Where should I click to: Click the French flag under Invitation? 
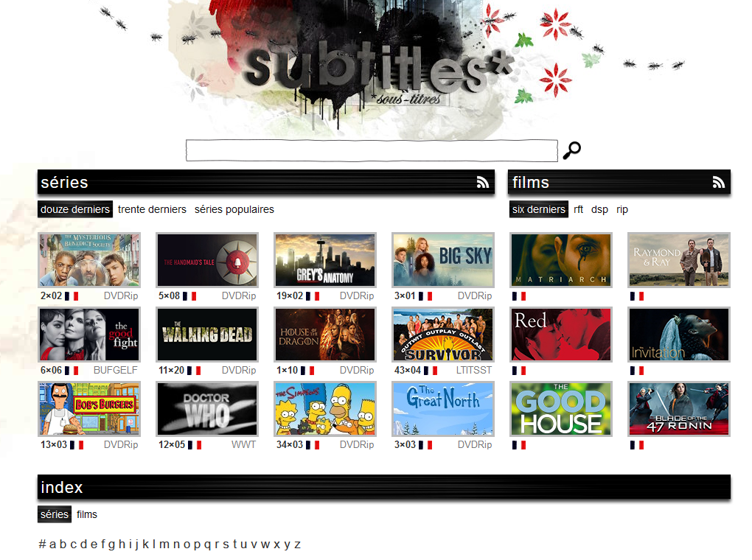pyautogui.click(x=637, y=371)
